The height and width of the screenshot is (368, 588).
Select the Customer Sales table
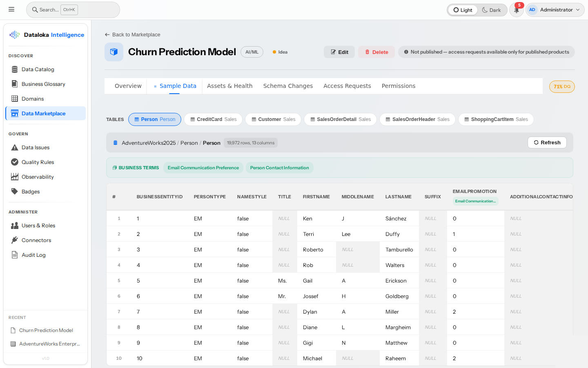click(x=273, y=119)
